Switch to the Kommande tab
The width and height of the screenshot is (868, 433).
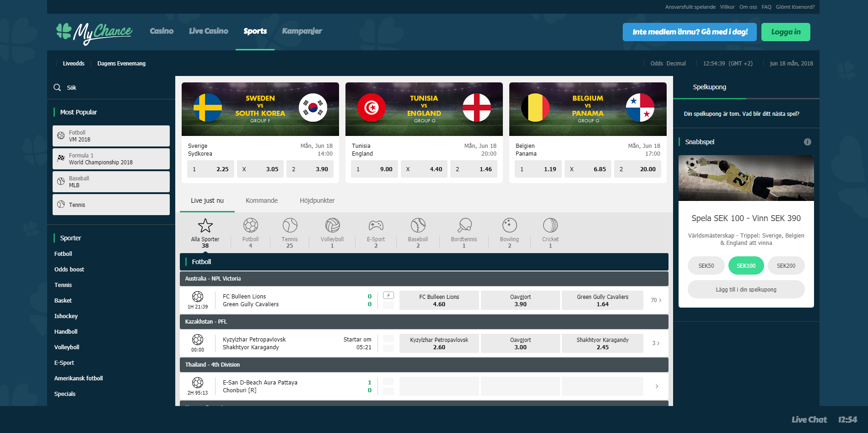(262, 200)
